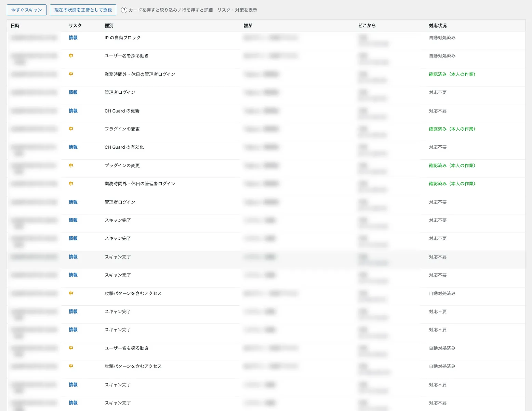Screen dimensions: 532x411
Task: Click the 誰が column header
Action: (248, 26)
